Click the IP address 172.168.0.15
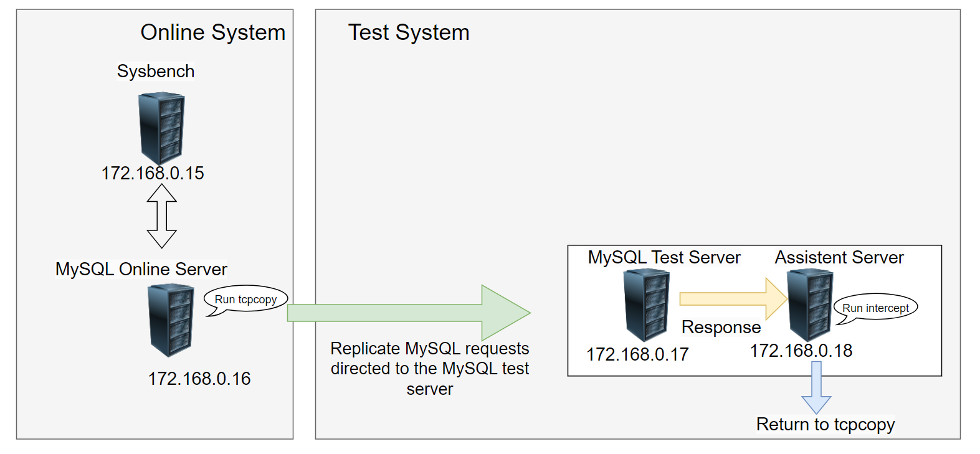The width and height of the screenshot is (980, 454). coord(153,173)
